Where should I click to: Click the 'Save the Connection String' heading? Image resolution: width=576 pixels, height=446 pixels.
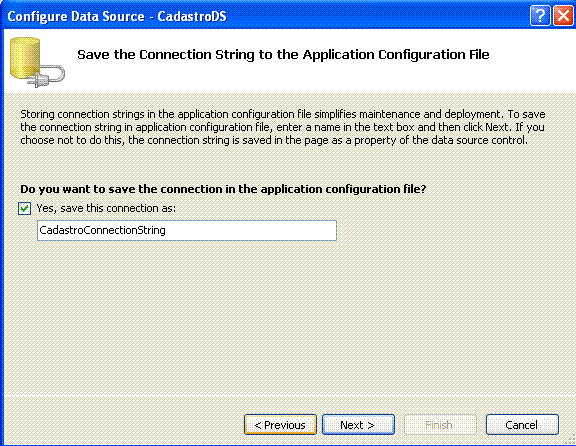tap(283, 54)
